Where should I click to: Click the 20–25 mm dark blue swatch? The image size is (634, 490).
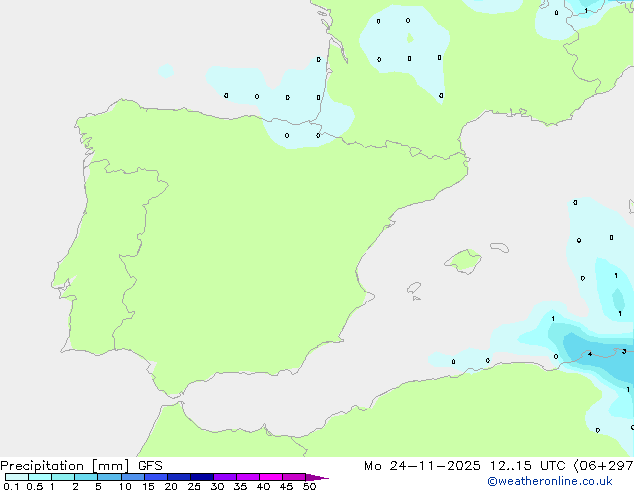click(x=179, y=477)
